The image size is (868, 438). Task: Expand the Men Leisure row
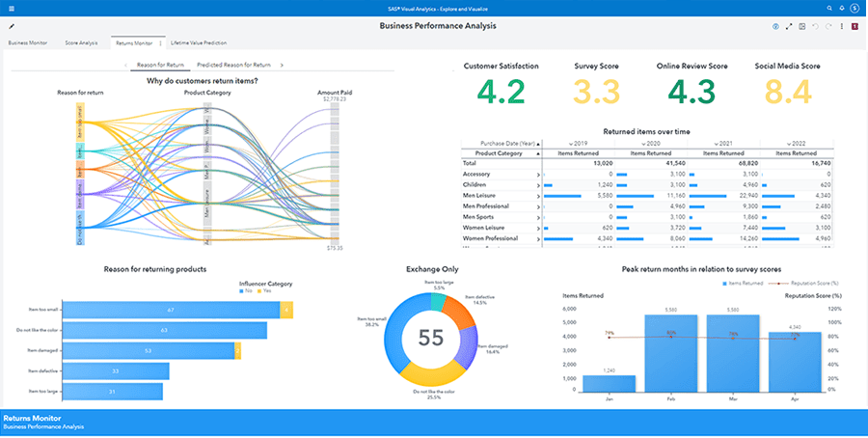point(537,195)
